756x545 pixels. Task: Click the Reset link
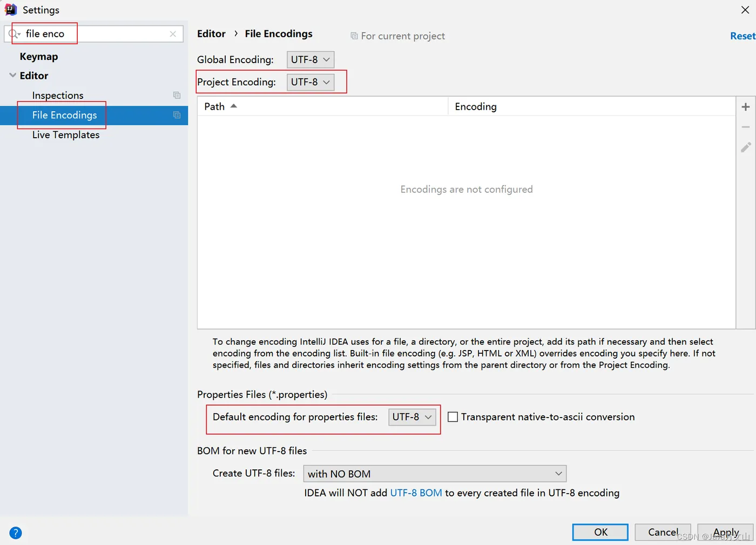[x=742, y=36]
